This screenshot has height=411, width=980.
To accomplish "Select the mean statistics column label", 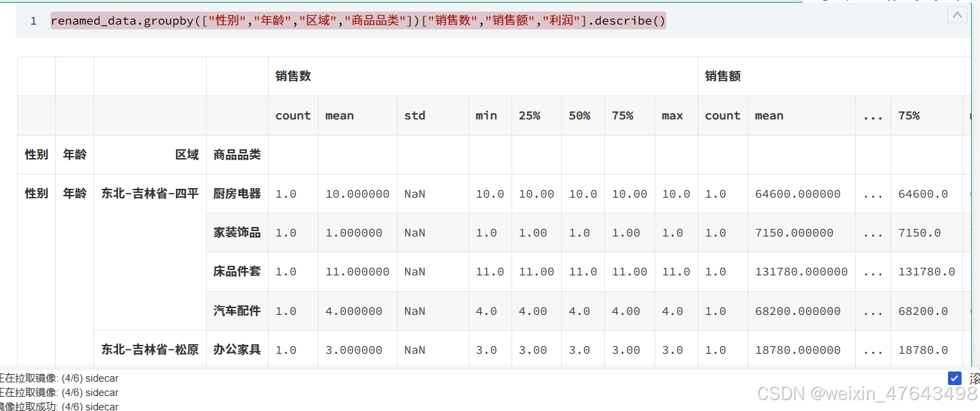I will [339, 115].
